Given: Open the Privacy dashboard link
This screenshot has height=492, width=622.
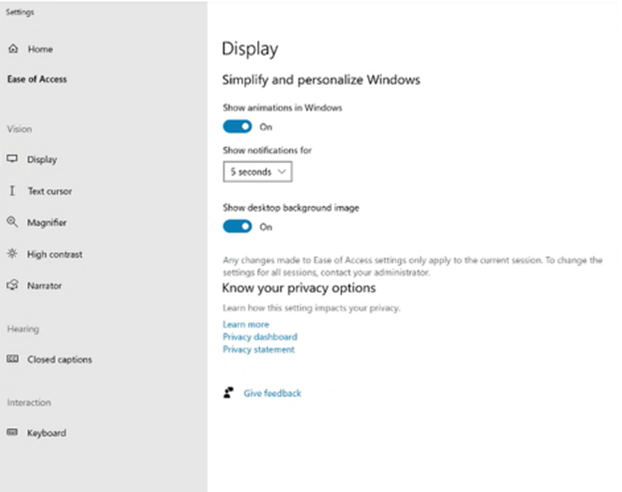Looking at the screenshot, I should (260, 337).
